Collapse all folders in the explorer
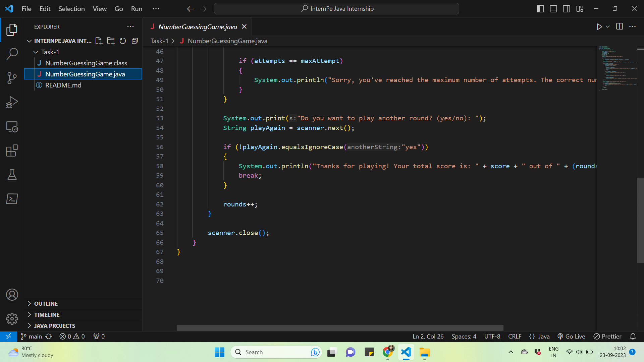The height and width of the screenshot is (362, 644). click(x=135, y=41)
